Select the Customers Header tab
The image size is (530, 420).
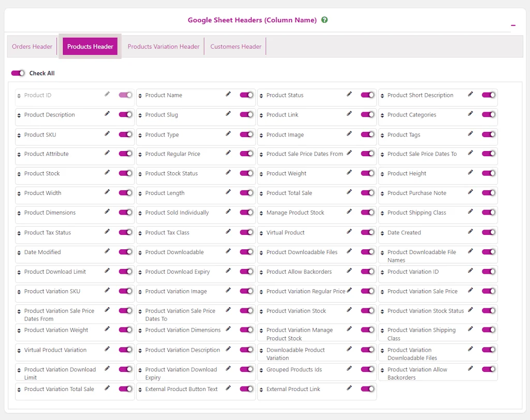click(235, 46)
